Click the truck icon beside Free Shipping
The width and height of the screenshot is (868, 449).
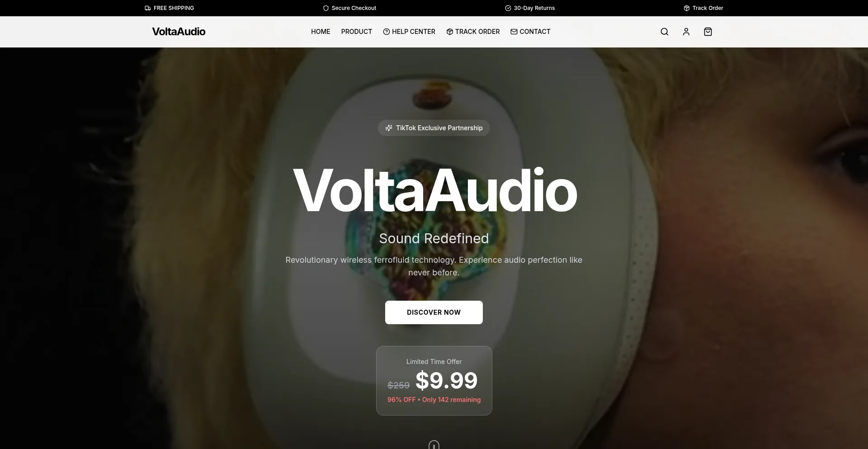[148, 8]
